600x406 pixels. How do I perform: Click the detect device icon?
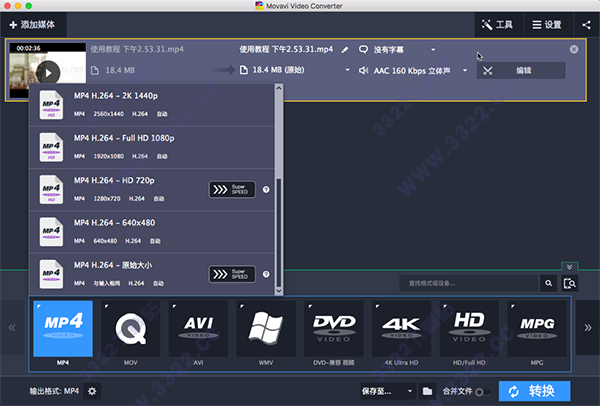pos(570,283)
